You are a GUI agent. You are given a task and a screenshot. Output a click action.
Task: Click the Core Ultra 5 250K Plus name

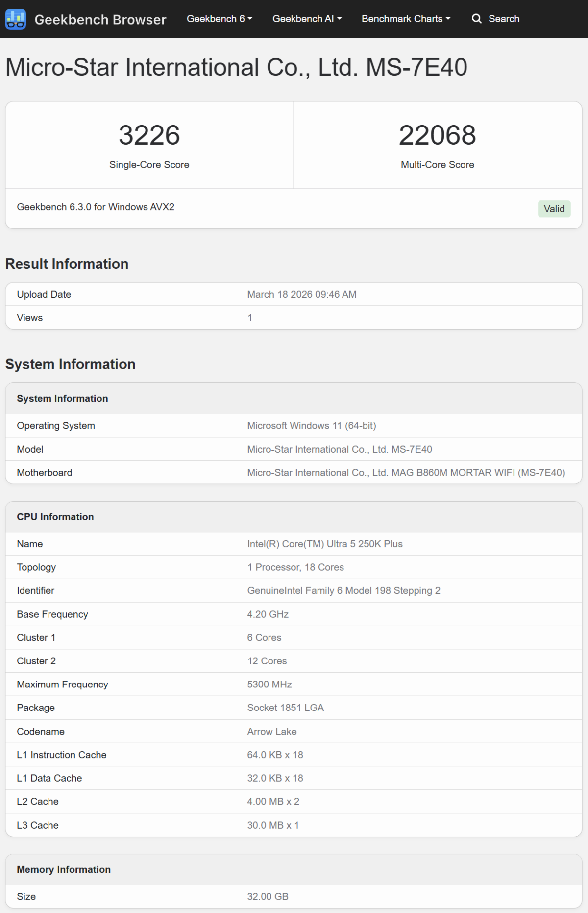pos(324,544)
